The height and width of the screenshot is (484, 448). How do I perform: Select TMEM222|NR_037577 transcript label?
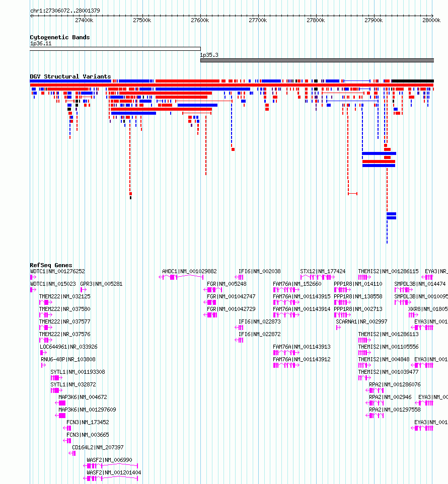click(x=65, y=321)
